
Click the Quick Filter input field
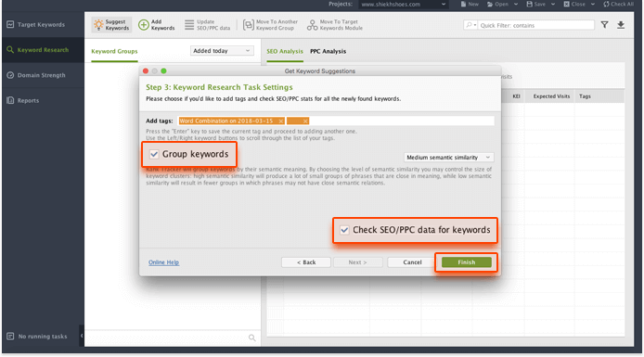coord(536,25)
